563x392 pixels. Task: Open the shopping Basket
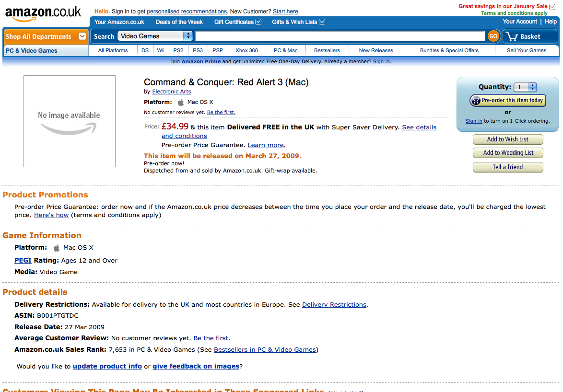pos(530,36)
